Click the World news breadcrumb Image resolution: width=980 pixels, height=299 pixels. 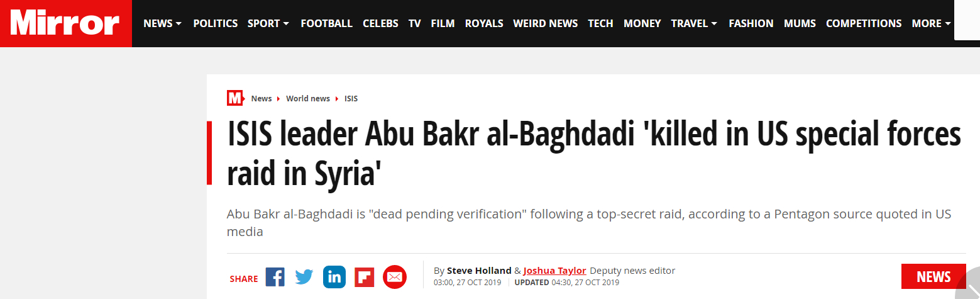click(308, 99)
